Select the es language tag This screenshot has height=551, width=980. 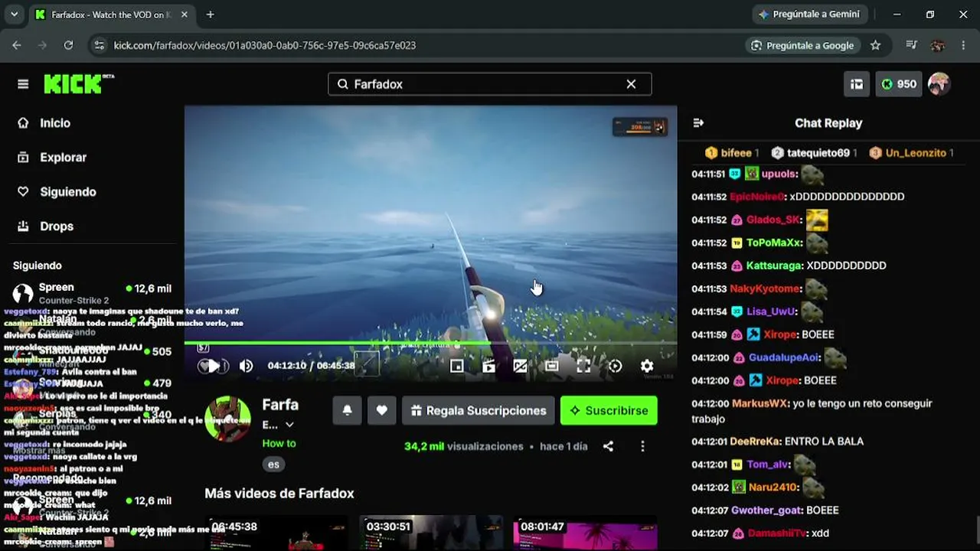pyautogui.click(x=273, y=464)
